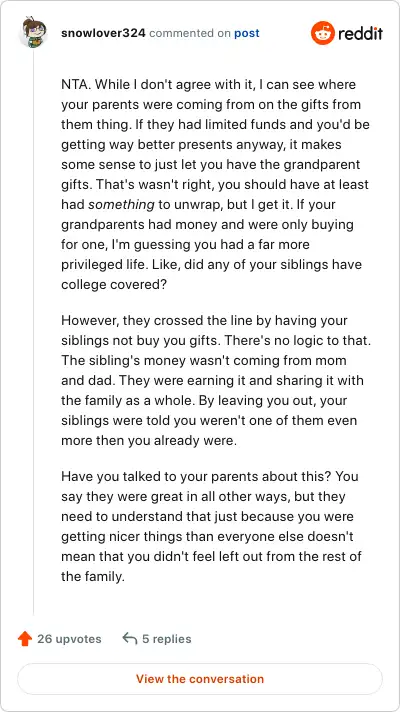Click the reddit wordmark text
Screen dimensions: 400x712
(360, 34)
